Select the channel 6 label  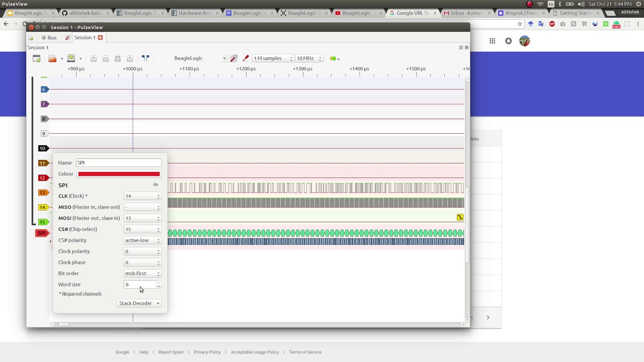44,89
